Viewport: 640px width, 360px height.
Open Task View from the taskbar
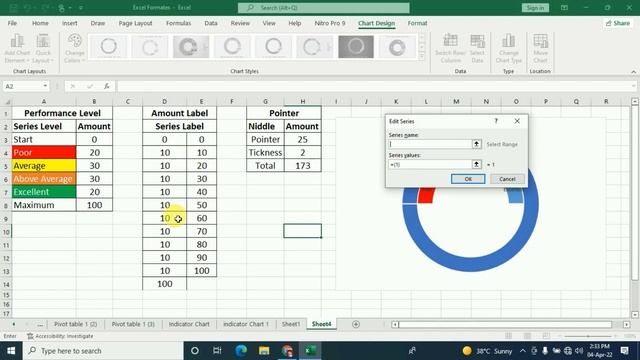217,351
